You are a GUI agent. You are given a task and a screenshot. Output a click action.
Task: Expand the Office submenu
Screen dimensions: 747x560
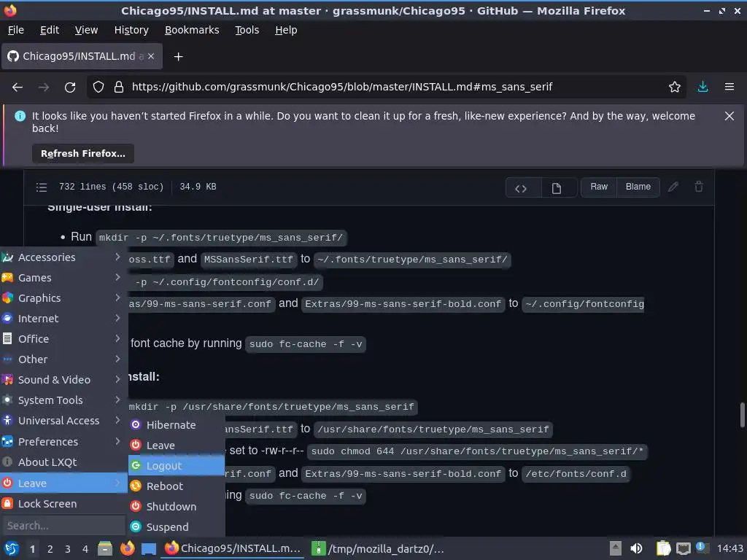64,339
